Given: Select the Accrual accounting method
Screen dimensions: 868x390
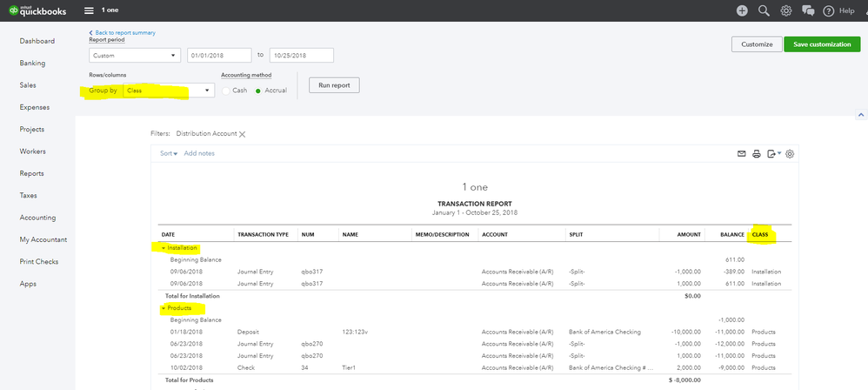Looking at the screenshot, I should tap(258, 91).
